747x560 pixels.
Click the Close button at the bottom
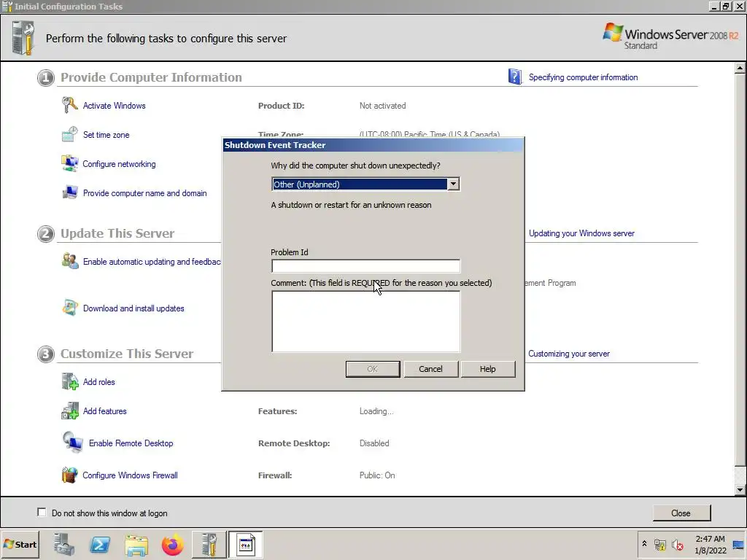click(x=681, y=513)
